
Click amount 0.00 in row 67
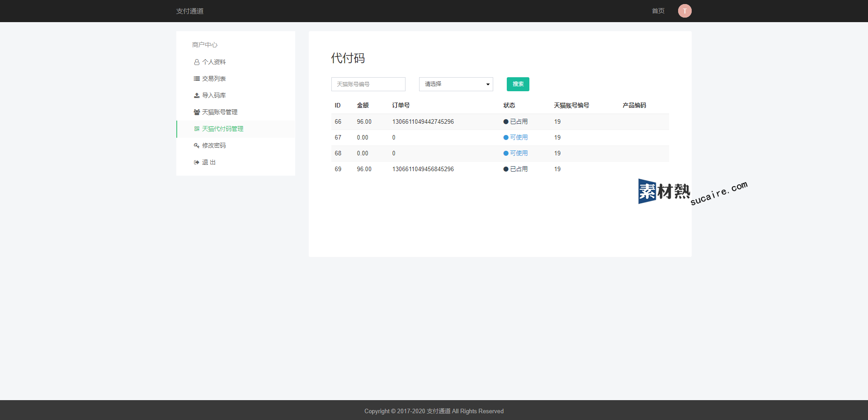click(363, 137)
